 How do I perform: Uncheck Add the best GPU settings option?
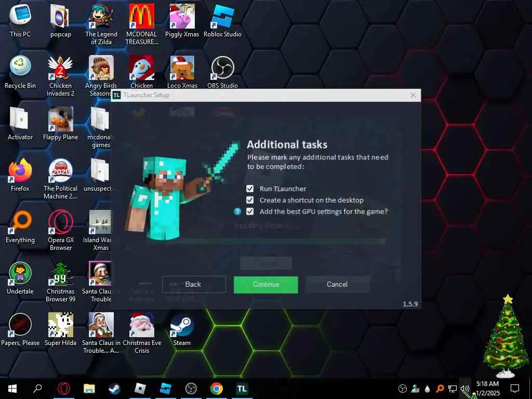(x=250, y=212)
